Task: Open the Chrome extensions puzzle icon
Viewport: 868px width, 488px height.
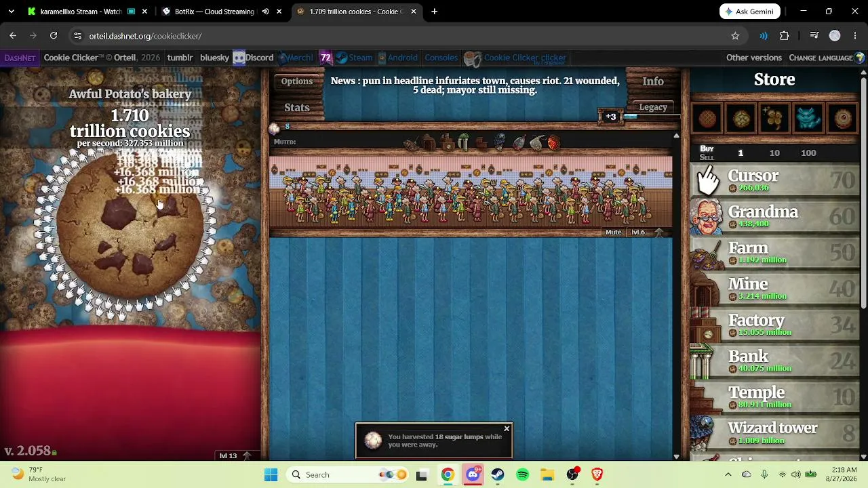Action: click(x=785, y=36)
